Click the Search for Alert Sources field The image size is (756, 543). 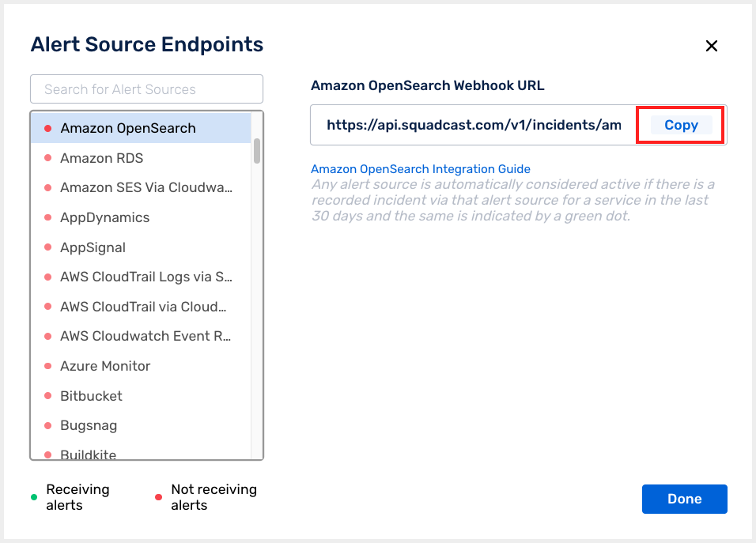[x=146, y=89]
